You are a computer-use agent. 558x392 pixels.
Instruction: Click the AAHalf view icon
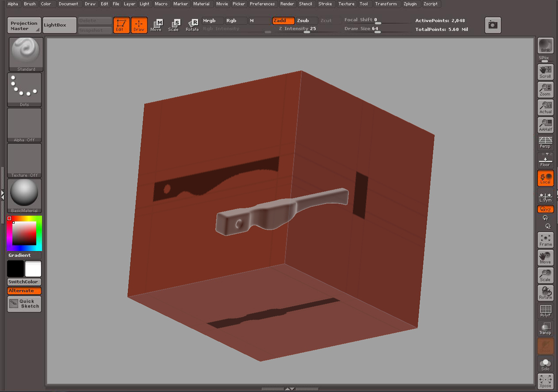[x=545, y=125]
